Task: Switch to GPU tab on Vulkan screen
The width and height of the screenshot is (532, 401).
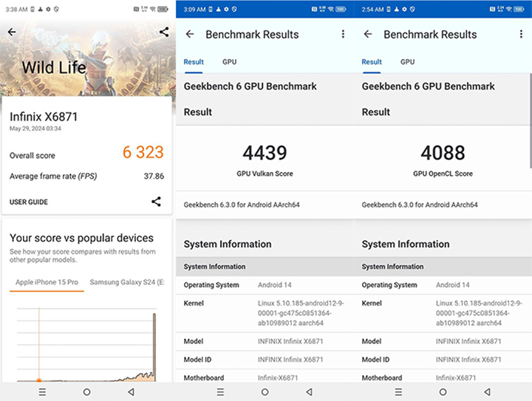Action: click(229, 62)
